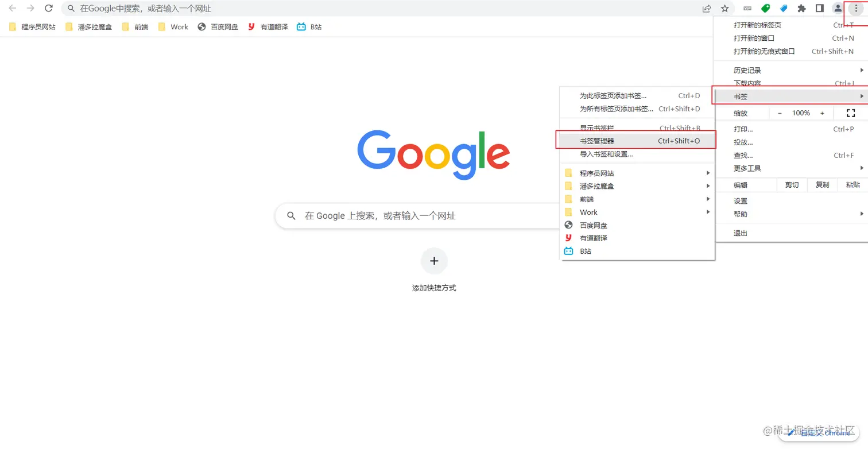The height and width of the screenshot is (449, 868).
Task: Toggle the side panel icon
Action: [x=820, y=9]
